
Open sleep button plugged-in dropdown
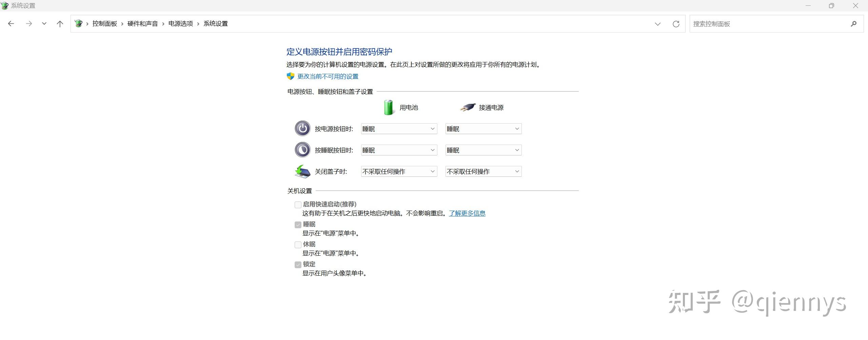pyautogui.click(x=484, y=150)
